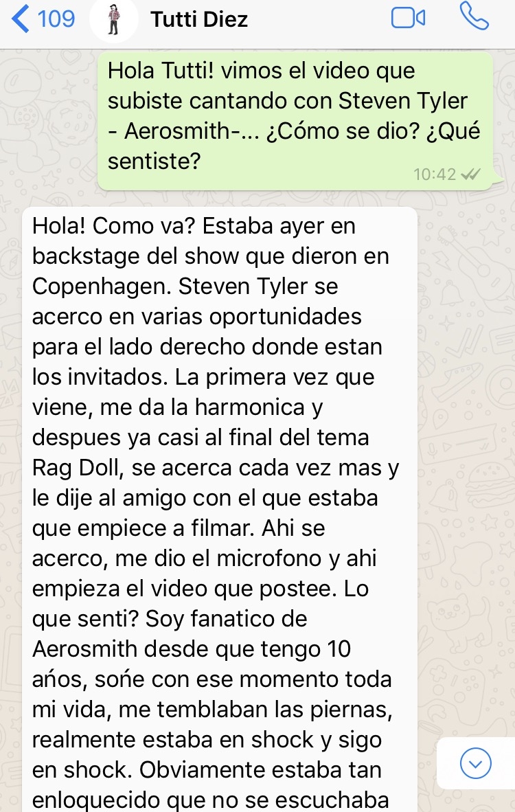Tap the 10:42 timestamp on sent message
Image resolution: width=515 pixels, height=812 pixels.
click(434, 174)
